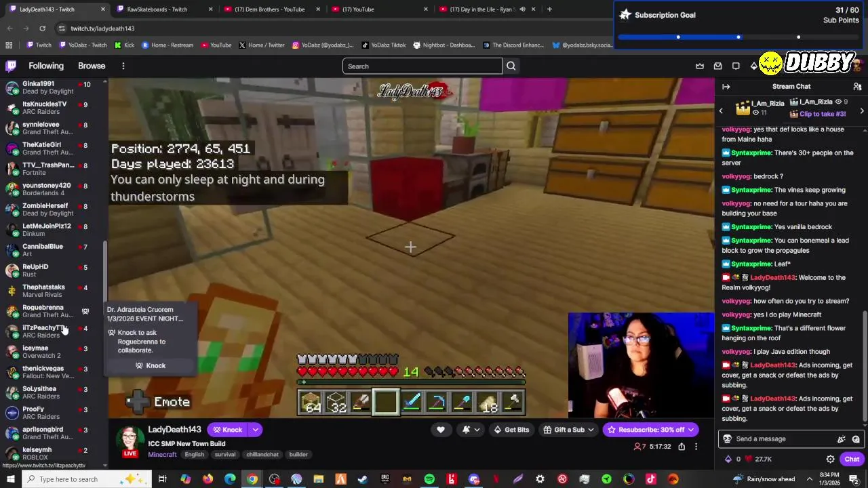
Task: Open Thephatstaks channel in sidebar
Action: (x=53, y=291)
